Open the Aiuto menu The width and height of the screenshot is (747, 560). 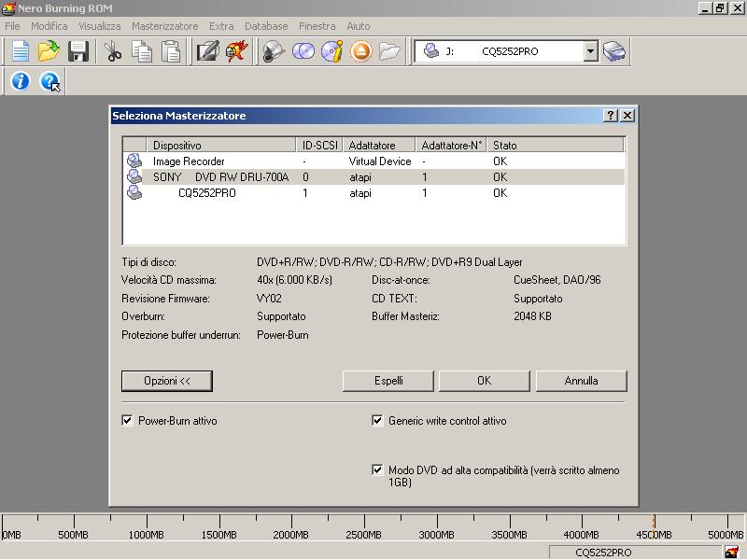coord(359,26)
